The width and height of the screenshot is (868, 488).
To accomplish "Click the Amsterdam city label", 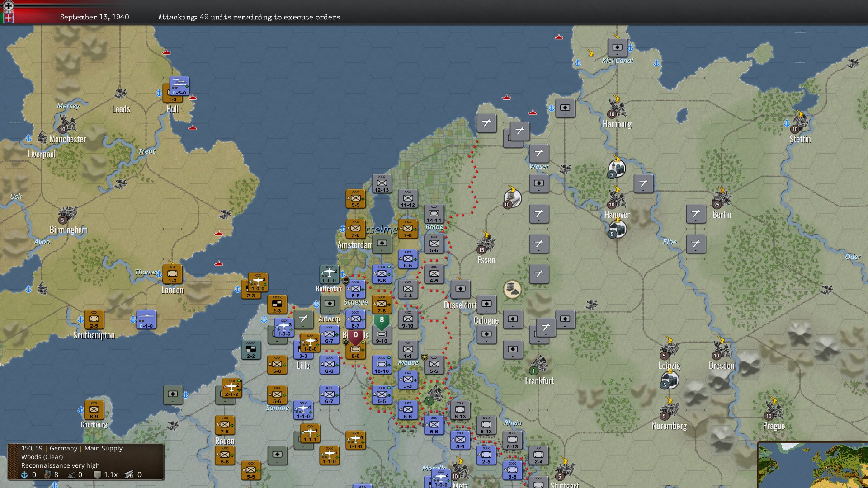I will (x=354, y=244).
